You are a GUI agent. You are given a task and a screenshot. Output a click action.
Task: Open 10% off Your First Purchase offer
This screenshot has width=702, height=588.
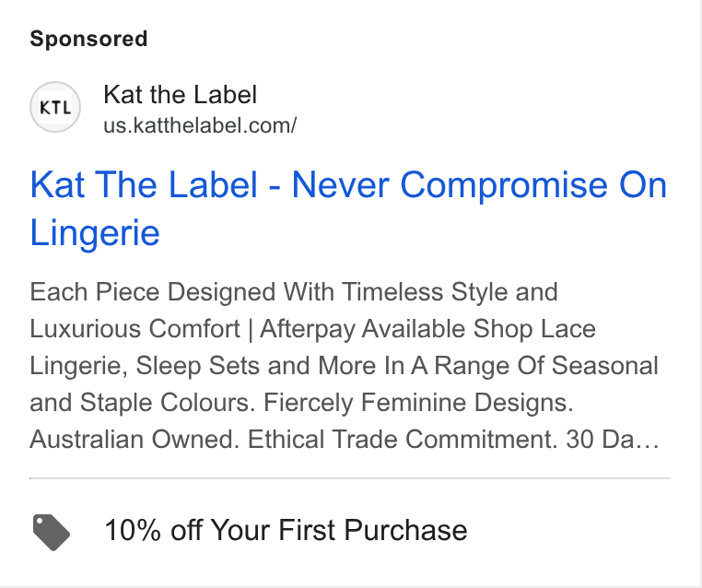pyautogui.click(x=286, y=530)
